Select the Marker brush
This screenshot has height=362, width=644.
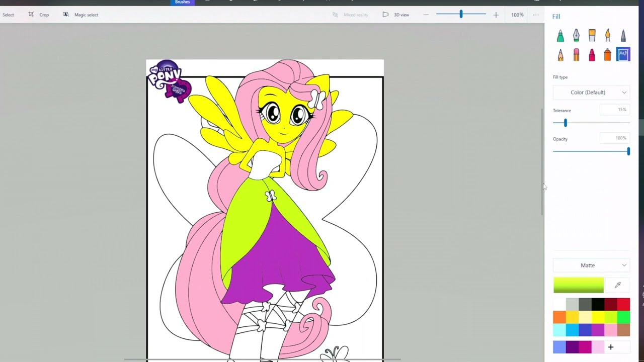pyautogui.click(x=560, y=36)
